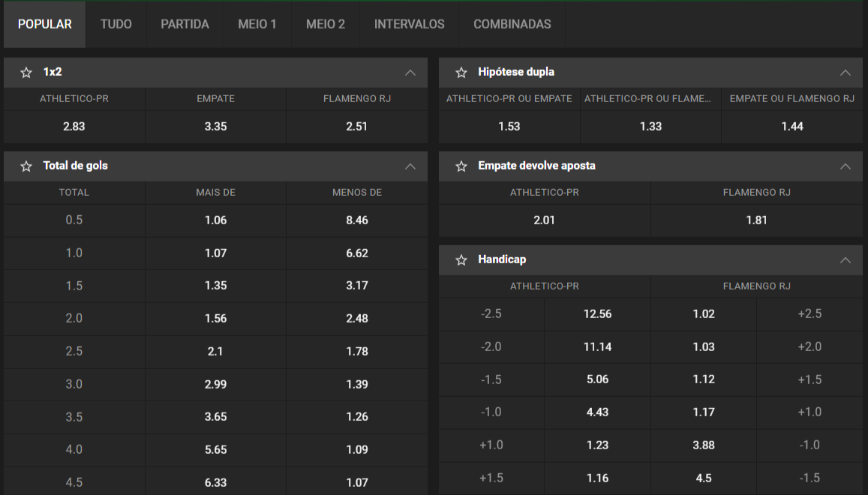Bet over 0.5 goals at 1.06
Viewport: 868px width, 495px height.
(x=216, y=220)
